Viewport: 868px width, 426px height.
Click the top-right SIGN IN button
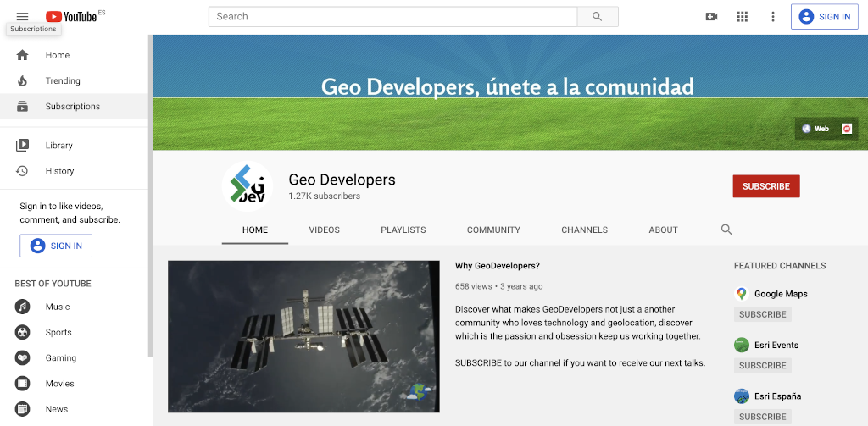click(x=824, y=17)
